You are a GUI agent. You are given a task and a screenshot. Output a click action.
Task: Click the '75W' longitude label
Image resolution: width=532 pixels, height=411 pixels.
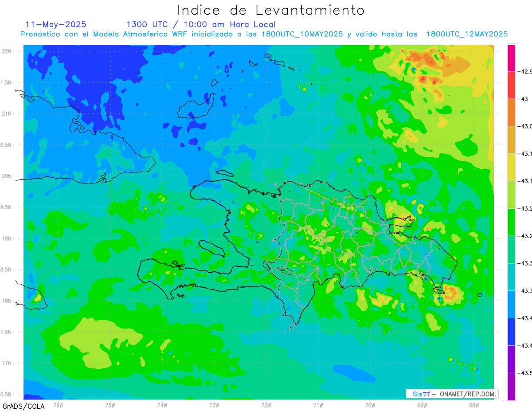(x=110, y=405)
